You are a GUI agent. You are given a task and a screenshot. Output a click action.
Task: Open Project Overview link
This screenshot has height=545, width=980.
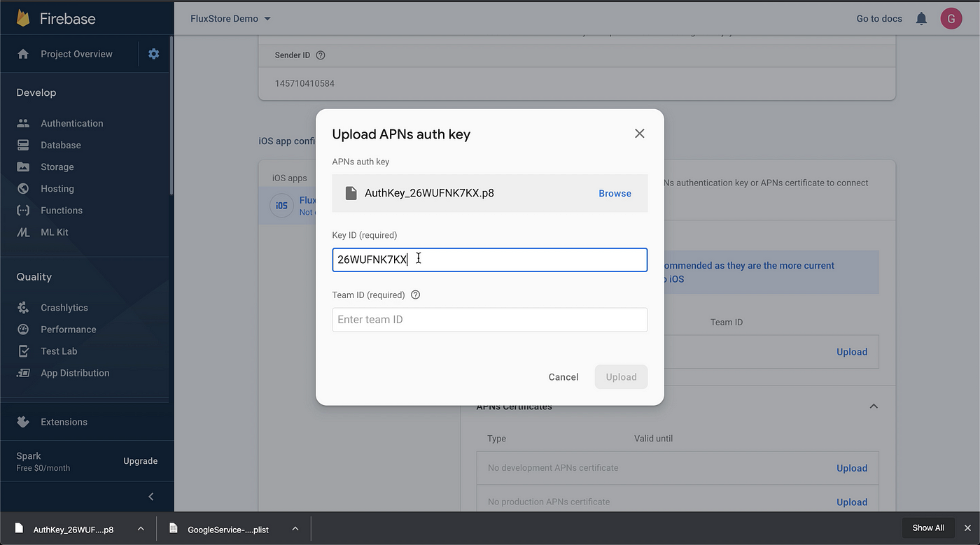click(x=76, y=54)
